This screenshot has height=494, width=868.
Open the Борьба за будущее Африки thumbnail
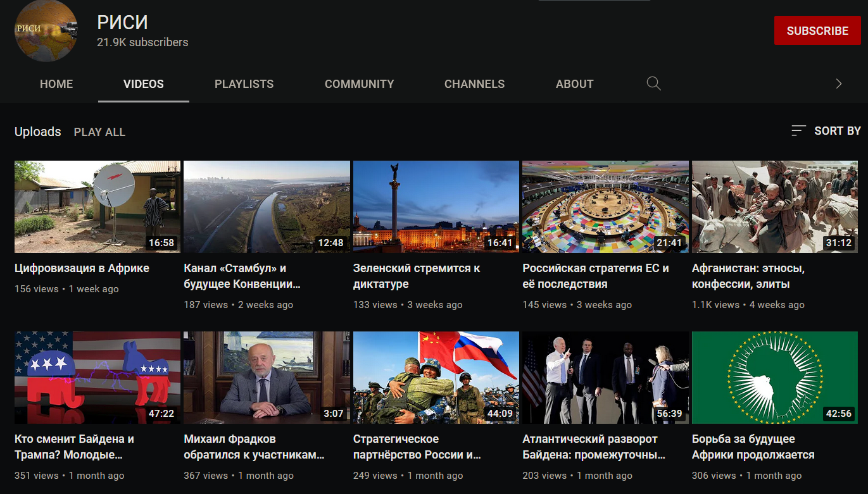coord(775,378)
